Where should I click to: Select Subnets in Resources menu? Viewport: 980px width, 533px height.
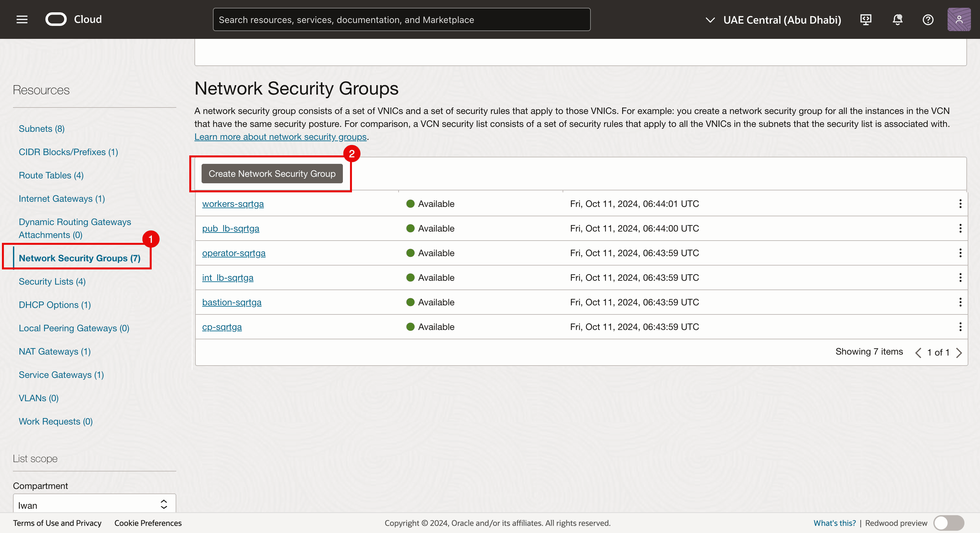(41, 129)
